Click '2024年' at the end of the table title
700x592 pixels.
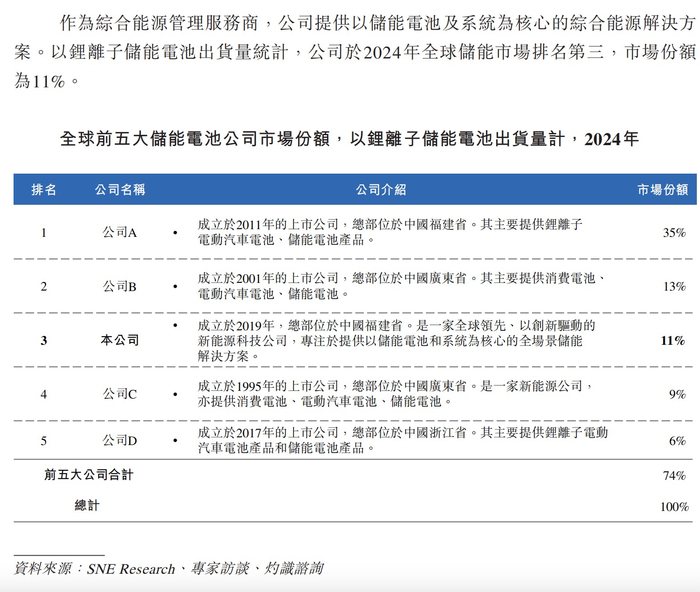click(611, 139)
